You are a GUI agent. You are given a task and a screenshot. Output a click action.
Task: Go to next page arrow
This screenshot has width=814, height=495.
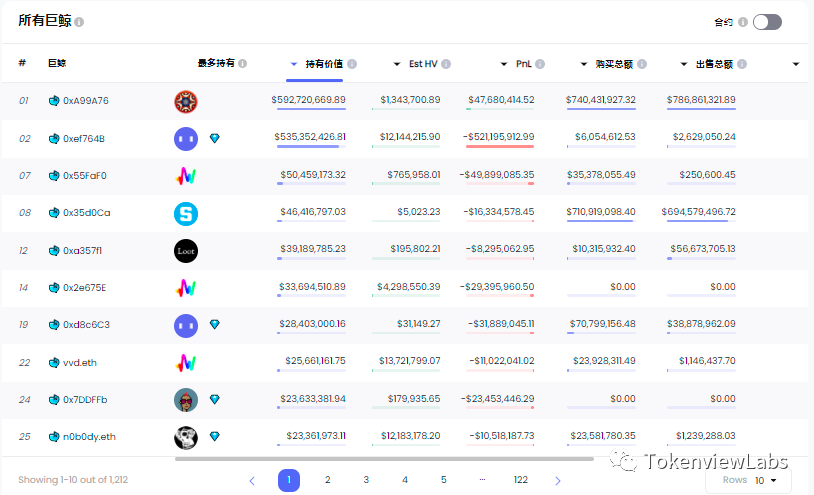point(558,481)
